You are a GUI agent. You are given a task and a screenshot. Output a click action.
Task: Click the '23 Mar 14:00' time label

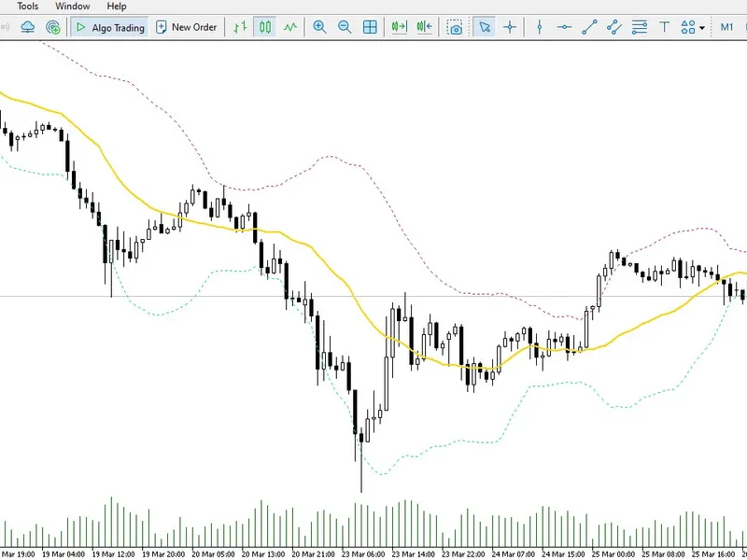[414, 554]
